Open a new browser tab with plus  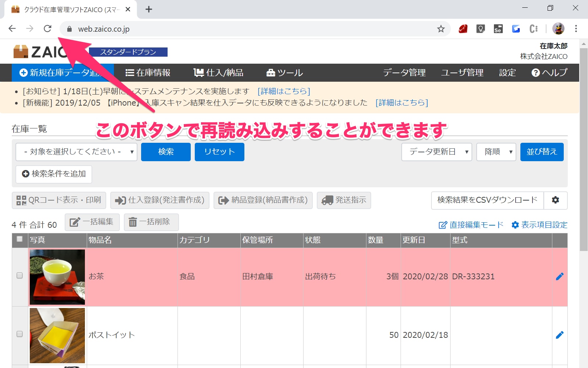coord(148,9)
